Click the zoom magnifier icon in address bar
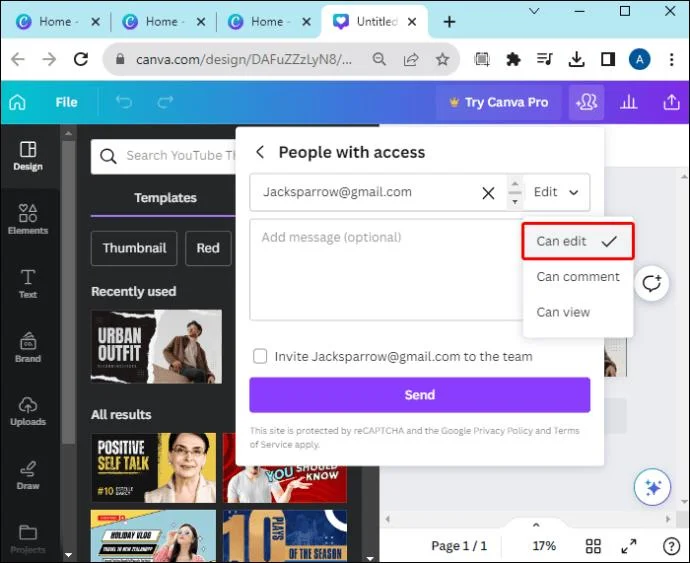This screenshot has width=690, height=563. coord(379,59)
